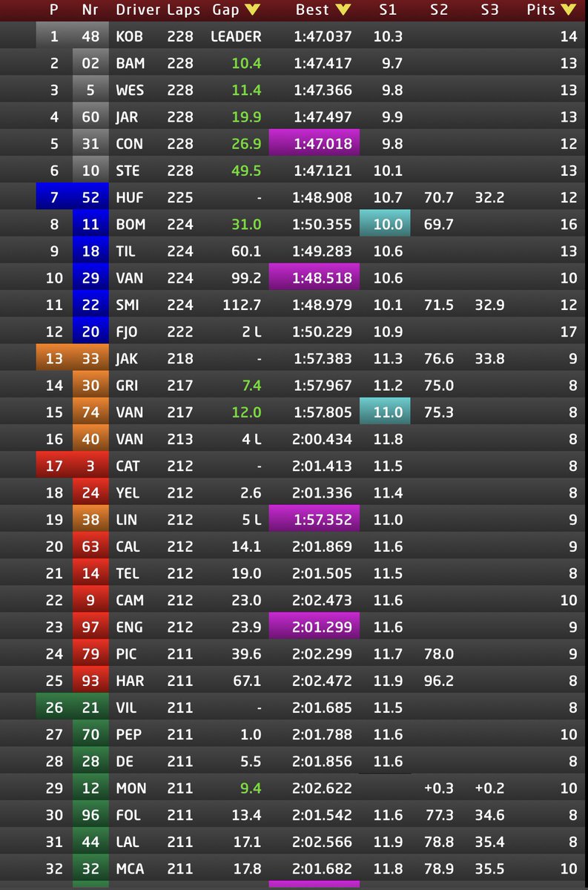This screenshot has height=890, width=588.
Task: Click the Driver column header
Action: point(138,10)
